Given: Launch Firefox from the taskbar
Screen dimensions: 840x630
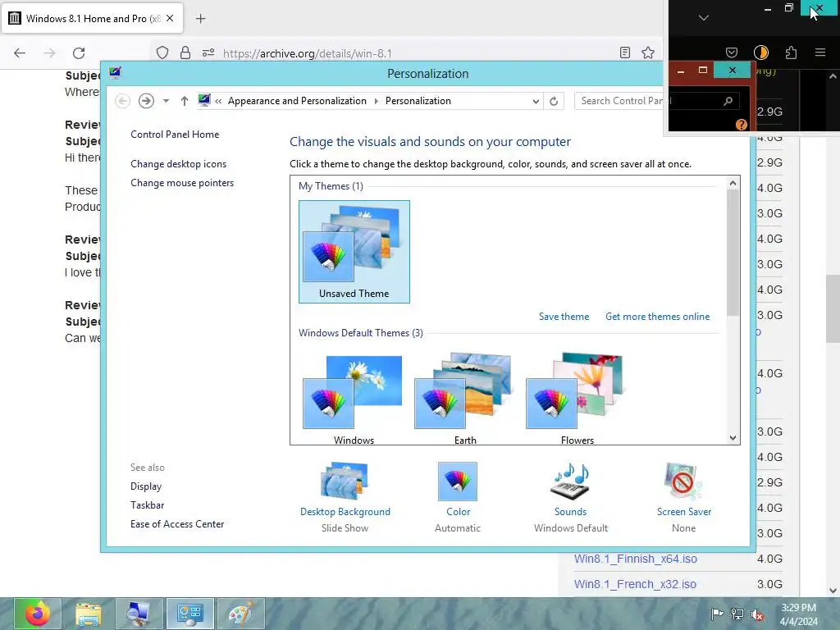Looking at the screenshot, I should pos(38,614).
